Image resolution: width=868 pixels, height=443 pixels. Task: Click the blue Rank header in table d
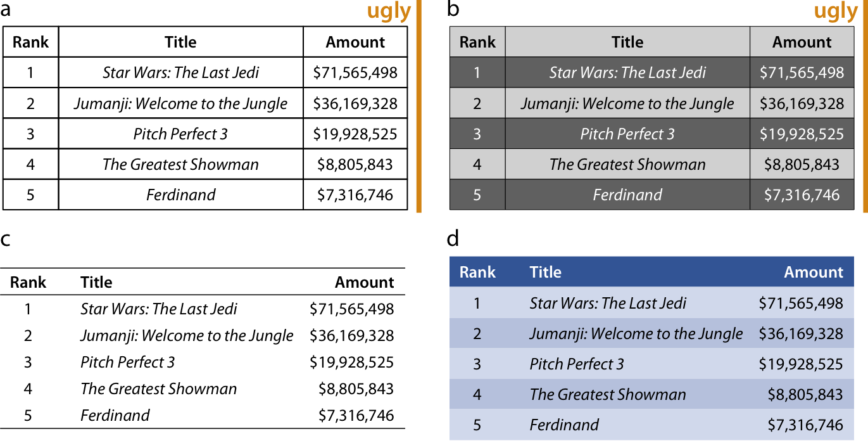coord(477,273)
